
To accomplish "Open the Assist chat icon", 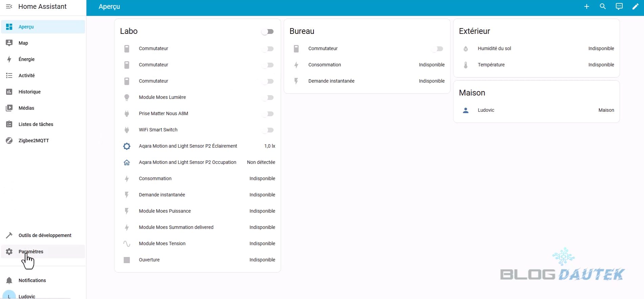I will 619,6.
